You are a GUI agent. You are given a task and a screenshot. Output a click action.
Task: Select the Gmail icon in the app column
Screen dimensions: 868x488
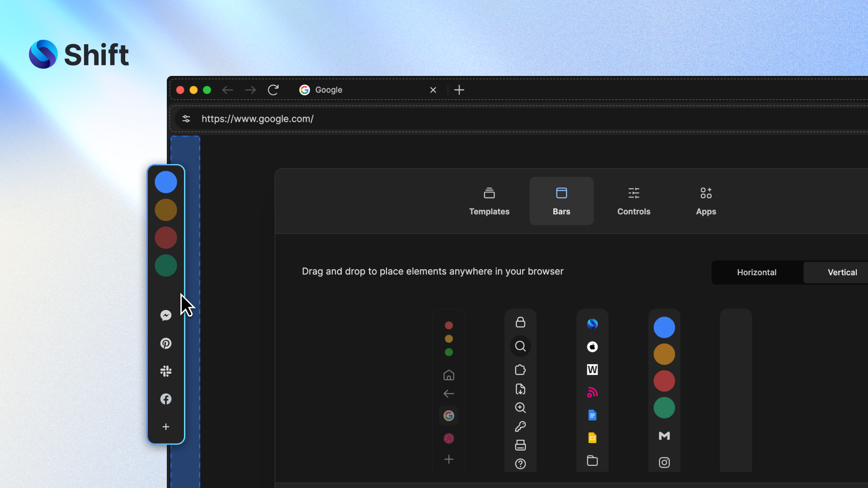coord(664,436)
